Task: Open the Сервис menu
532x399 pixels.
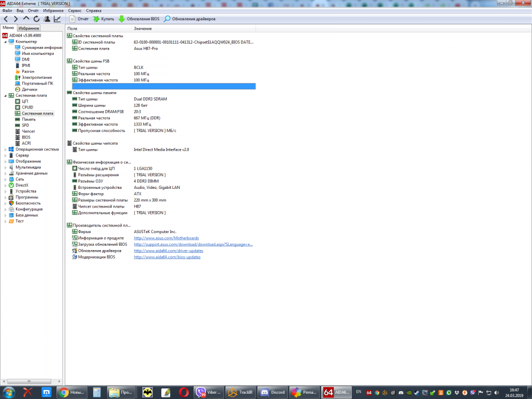Action: (74, 11)
